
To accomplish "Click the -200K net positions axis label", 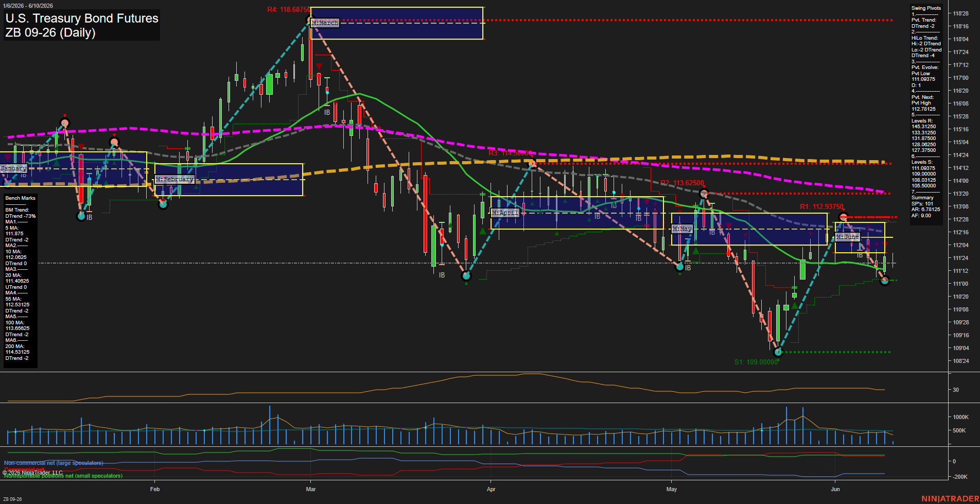I will (x=960, y=477).
